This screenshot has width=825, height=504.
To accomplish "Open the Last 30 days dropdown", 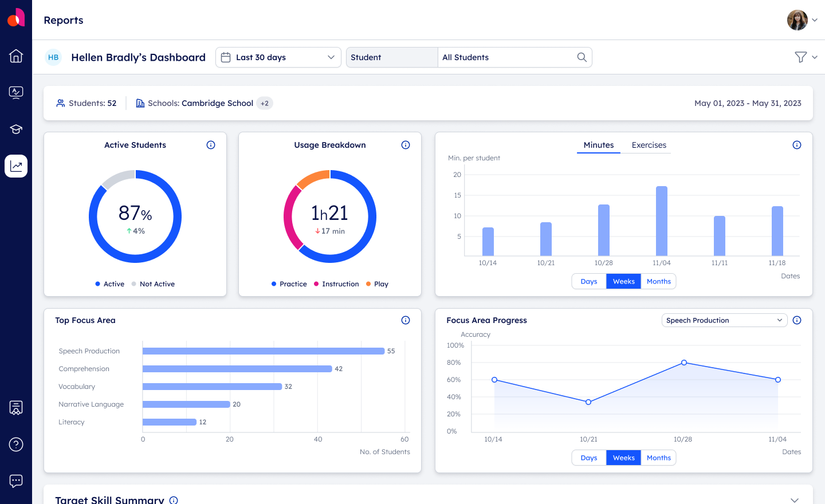I will pos(278,57).
